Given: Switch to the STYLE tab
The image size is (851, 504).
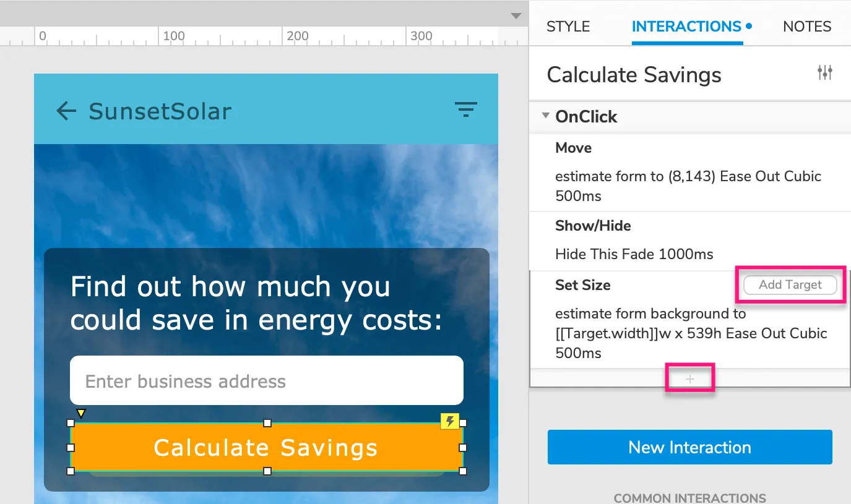Looking at the screenshot, I should [x=568, y=27].
